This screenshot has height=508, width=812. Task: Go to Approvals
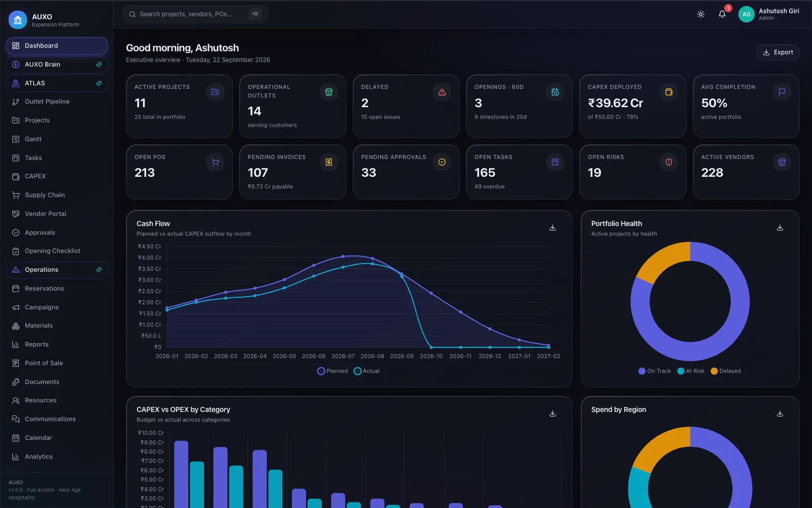57,233
